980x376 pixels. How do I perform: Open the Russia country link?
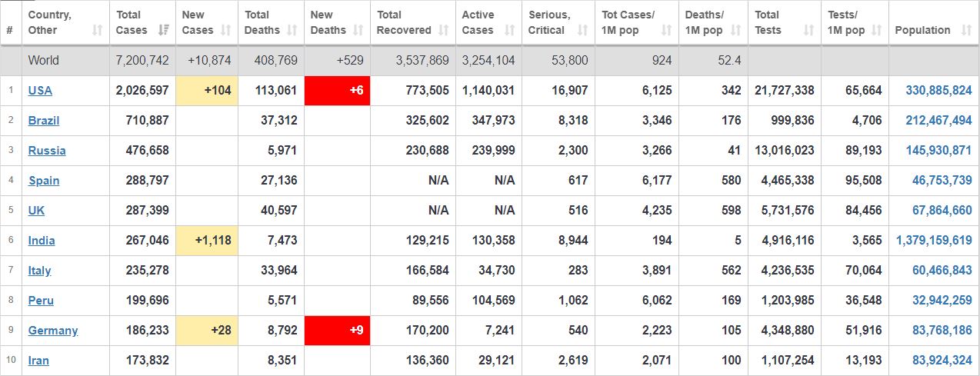[x=47, y=150]
